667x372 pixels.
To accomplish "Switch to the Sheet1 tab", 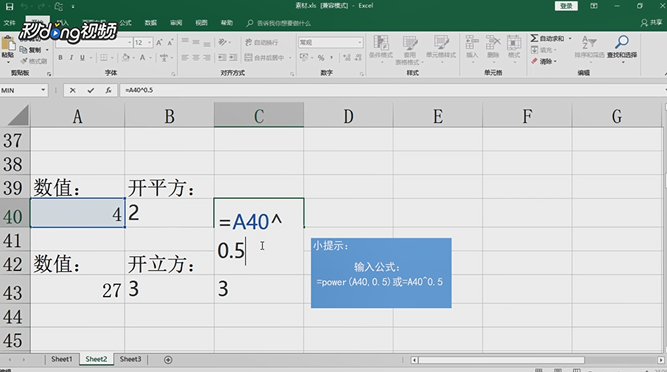I will pos(62,359).
